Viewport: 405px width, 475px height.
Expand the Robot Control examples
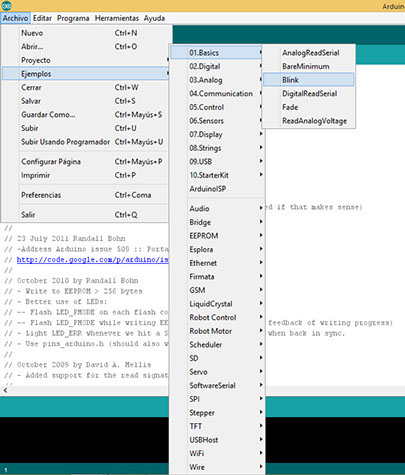217,318
